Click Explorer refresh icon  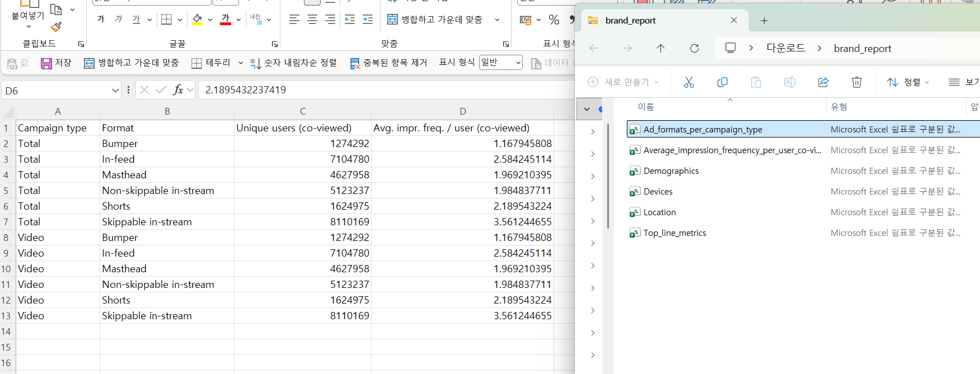[695, 48]
